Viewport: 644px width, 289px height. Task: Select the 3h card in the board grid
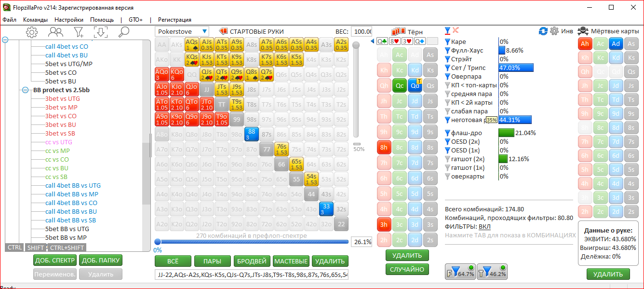(384, 225)
